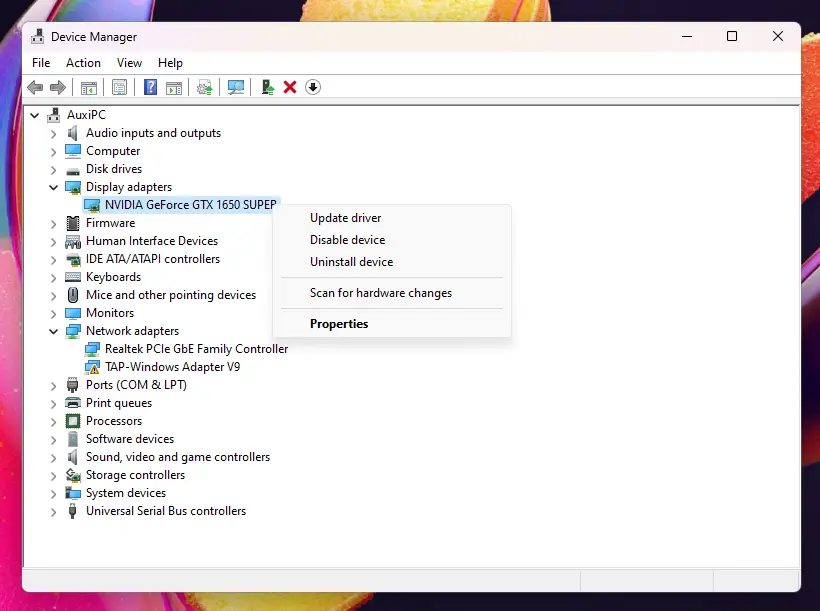Minimize the Device Manager window

coord(687,36)
